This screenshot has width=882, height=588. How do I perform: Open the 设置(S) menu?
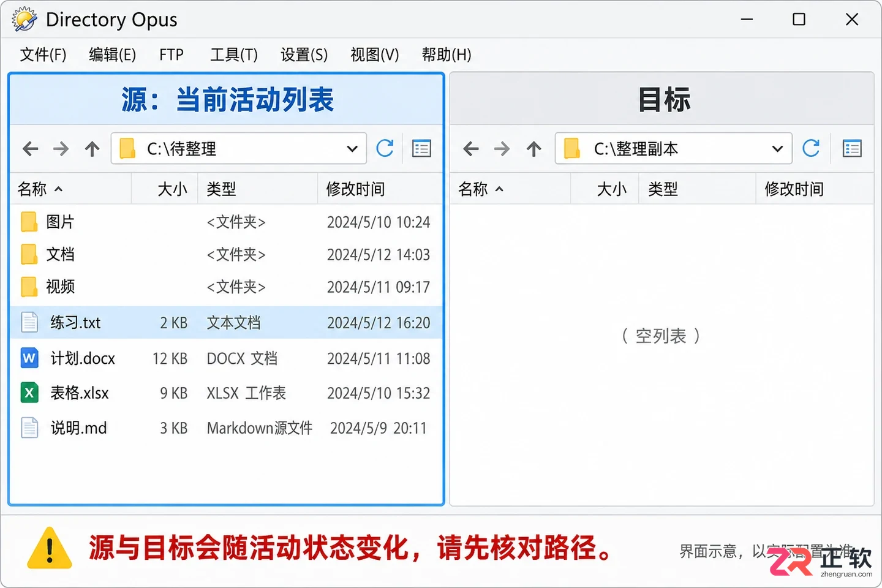[x=304, y=55]
